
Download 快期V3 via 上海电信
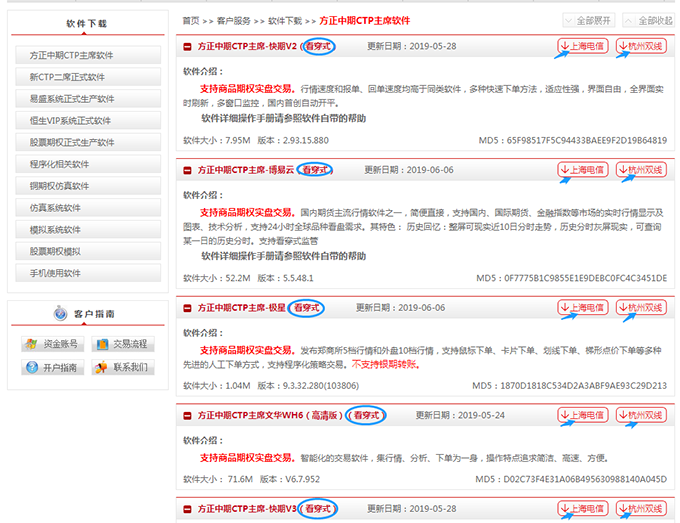[583, 509]
